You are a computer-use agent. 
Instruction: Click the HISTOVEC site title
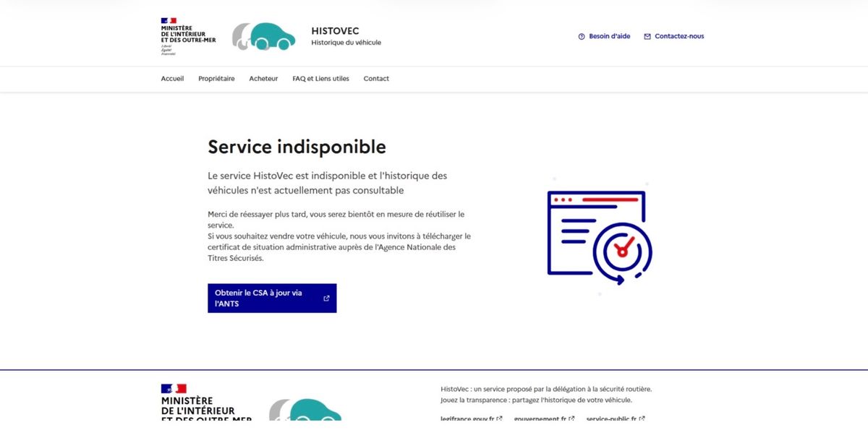coord(335,31)
